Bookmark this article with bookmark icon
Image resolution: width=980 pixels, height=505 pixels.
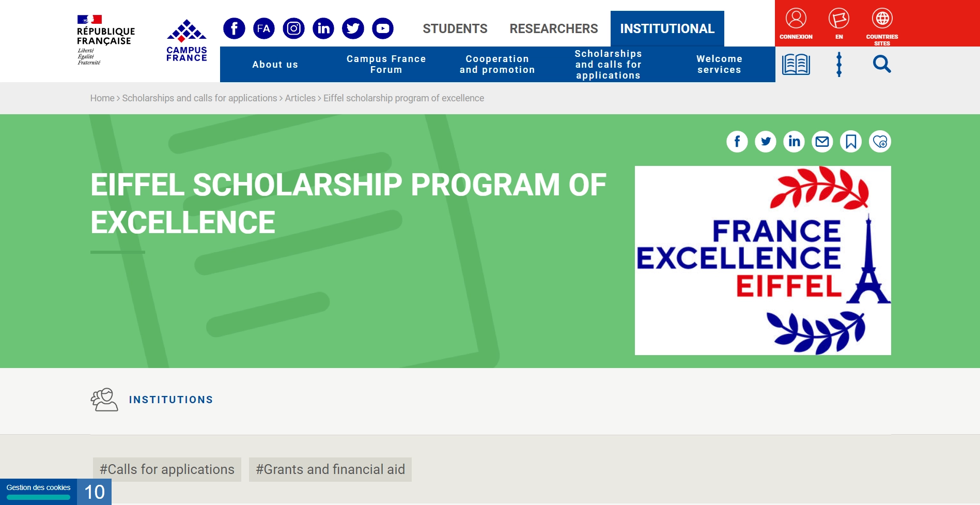[x=851, y=142]
